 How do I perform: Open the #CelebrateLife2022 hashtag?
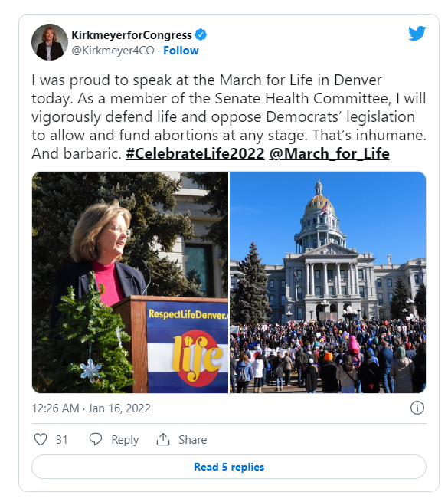[195, 154]
